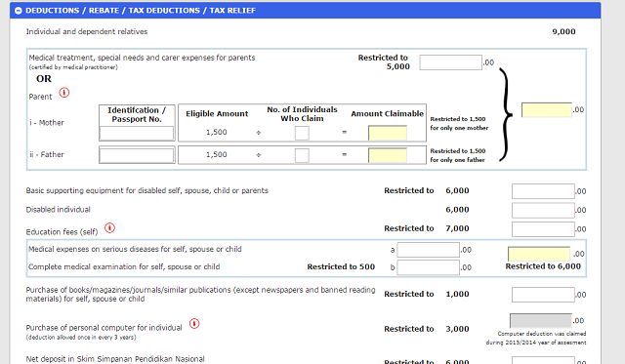Click the 'Amount Claimable' column header
This screenshot has height=364, width=625.
click(387, 114)
